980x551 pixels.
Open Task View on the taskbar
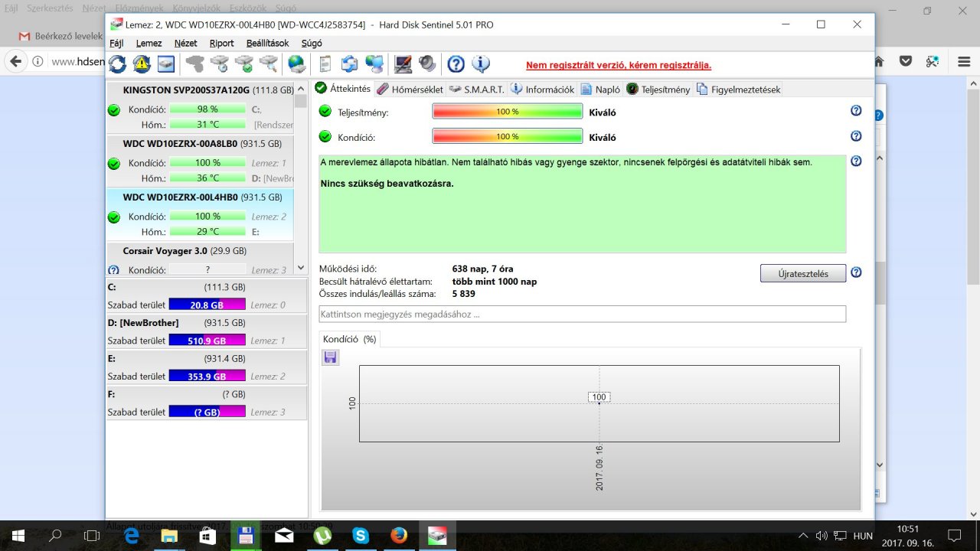tap(91, 536)
